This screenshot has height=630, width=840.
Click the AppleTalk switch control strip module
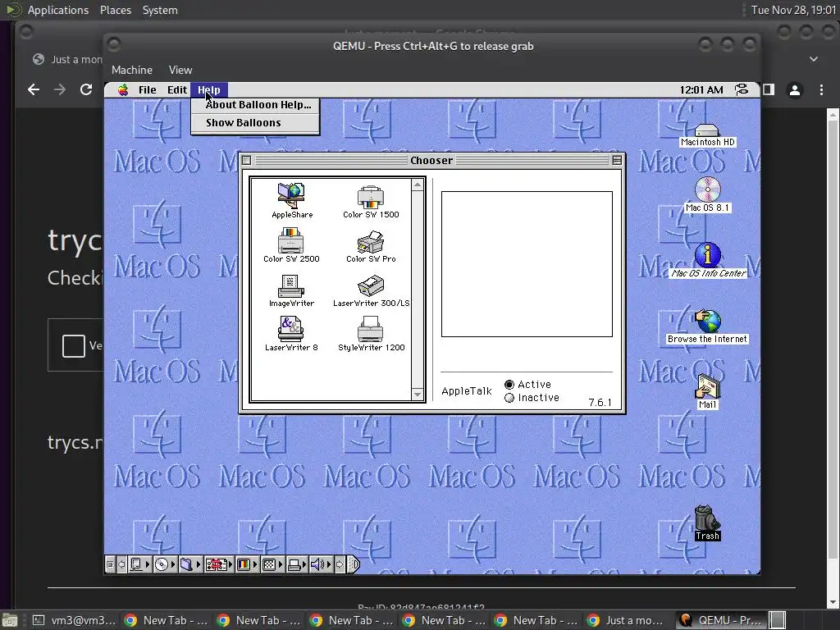coord(139,564)
